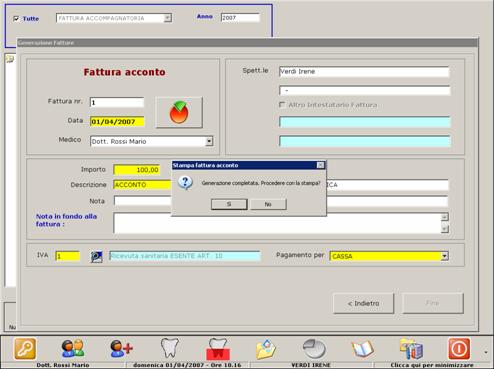Click the question mark icon in dialog
494x369 pixels.
pos(185,183)
